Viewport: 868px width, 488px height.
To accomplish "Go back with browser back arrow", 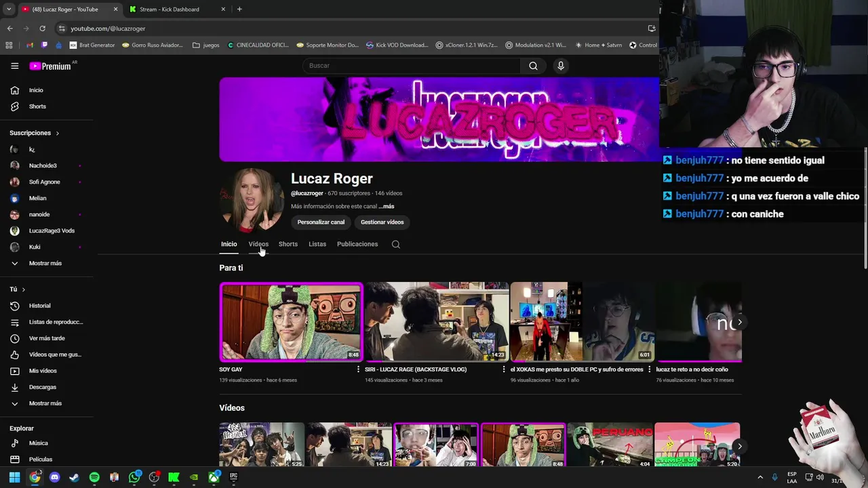I will 9,28.
